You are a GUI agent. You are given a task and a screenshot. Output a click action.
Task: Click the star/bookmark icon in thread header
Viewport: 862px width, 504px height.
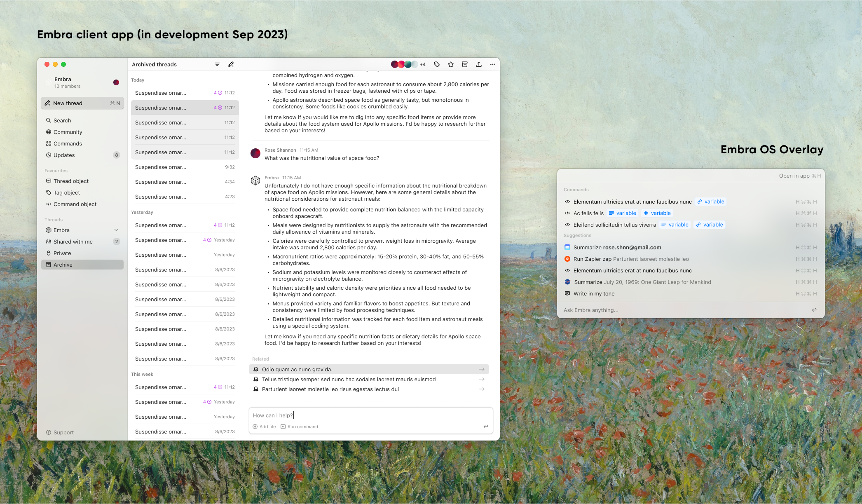tap(450, 64)
